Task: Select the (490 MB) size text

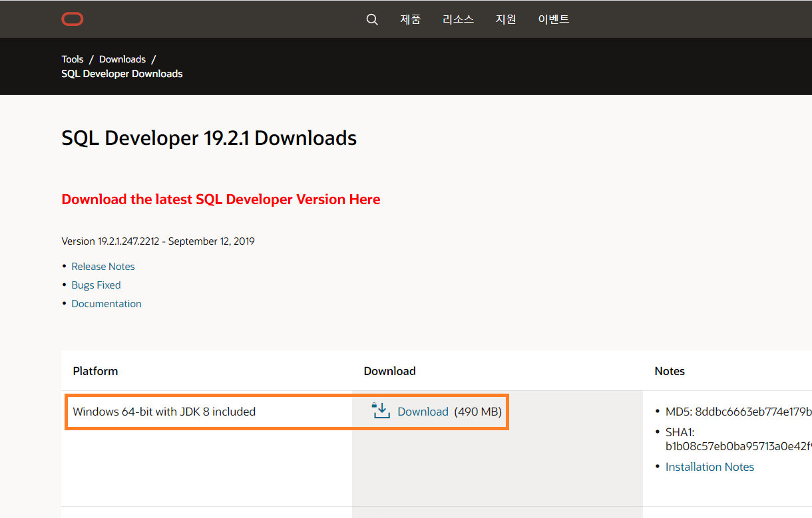Action: pos(478,412)
